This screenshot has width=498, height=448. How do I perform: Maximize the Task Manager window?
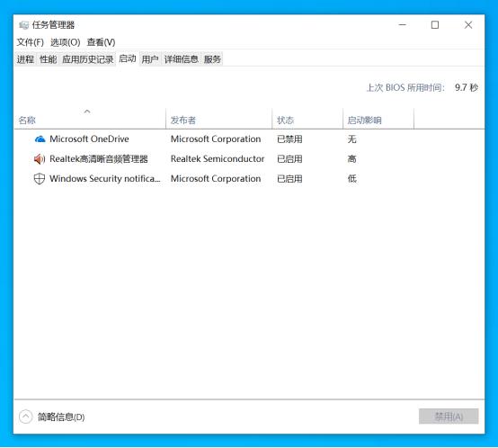(x=435, y=25)
